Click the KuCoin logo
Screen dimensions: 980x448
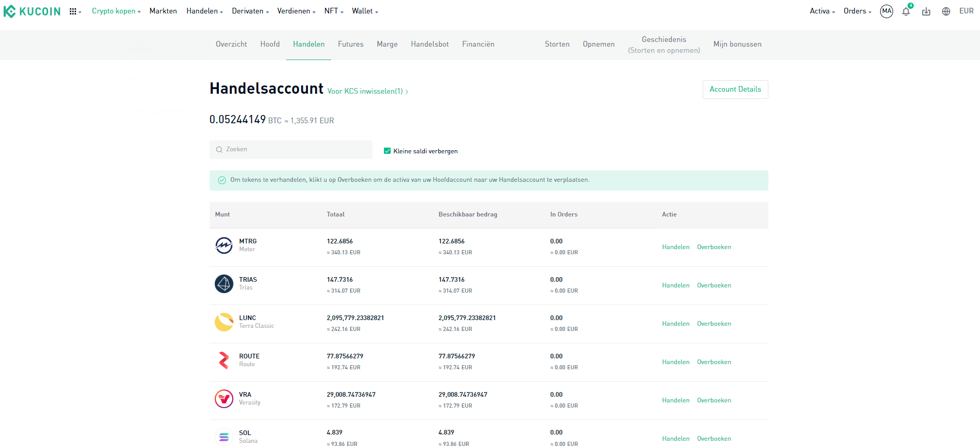tap(32, 11)
